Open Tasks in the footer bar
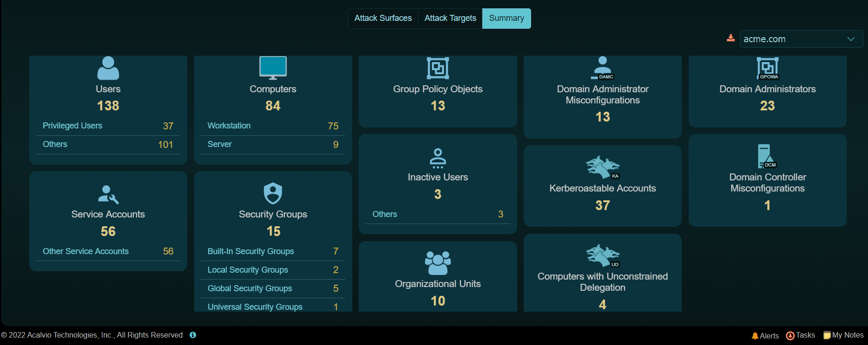868x345 pixels. coord(800,335)
